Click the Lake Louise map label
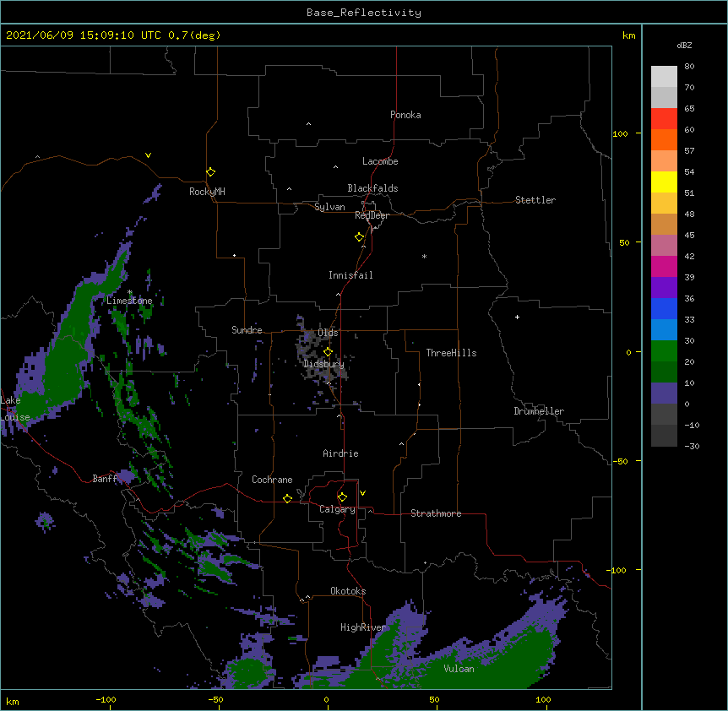 (x=15, y=409)
